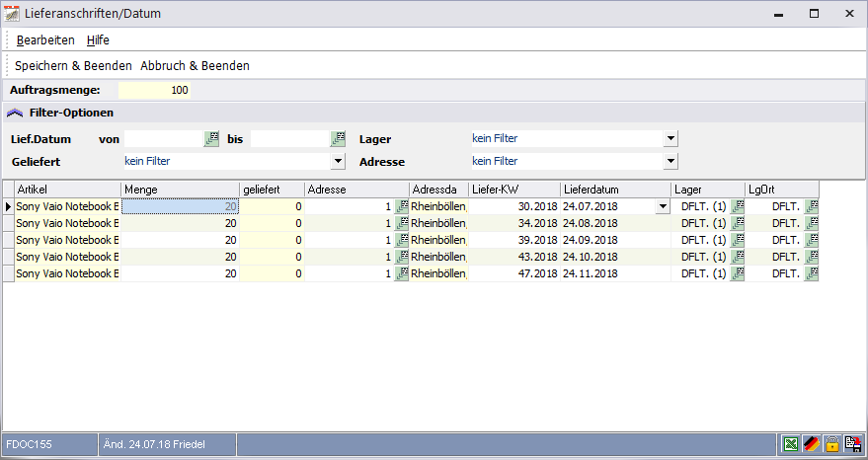Click the Liefer-KW column header
This screenshot has width=868, height=460.
pyautogui.click(x=514, y=190)
